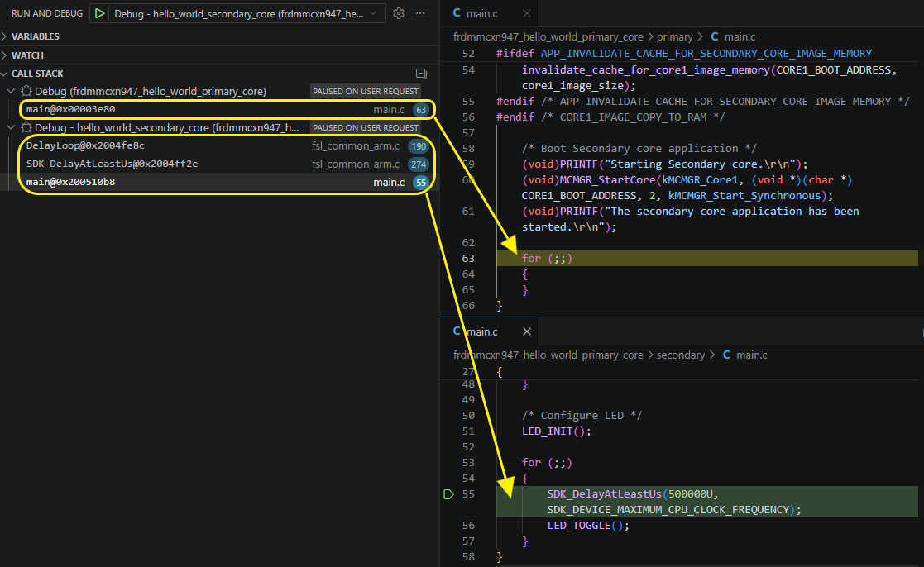Screen dimensions: 924x567
Task: Click the bug icon of secondary_core debug session
Action: pos(26,128)
